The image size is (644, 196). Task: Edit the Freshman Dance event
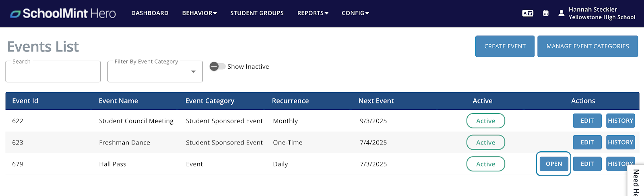587,142
